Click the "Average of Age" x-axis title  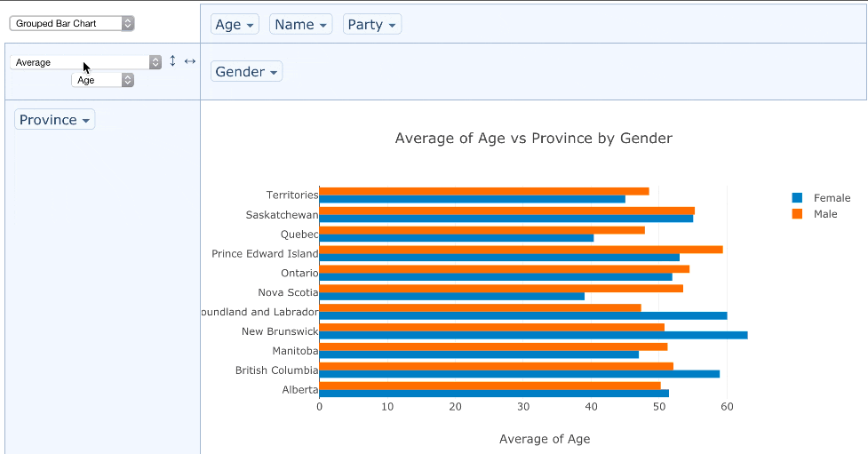click(544, 439)
